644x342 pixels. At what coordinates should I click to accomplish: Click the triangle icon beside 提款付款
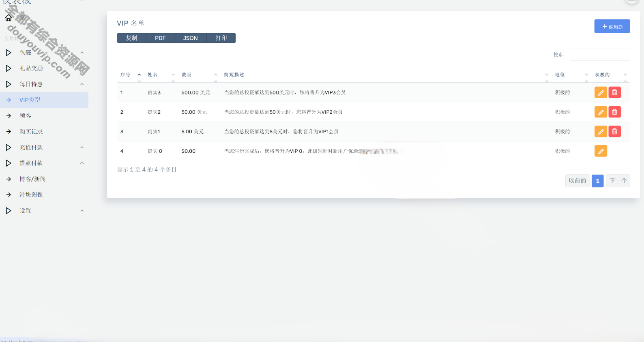click(x=9, y=163)
